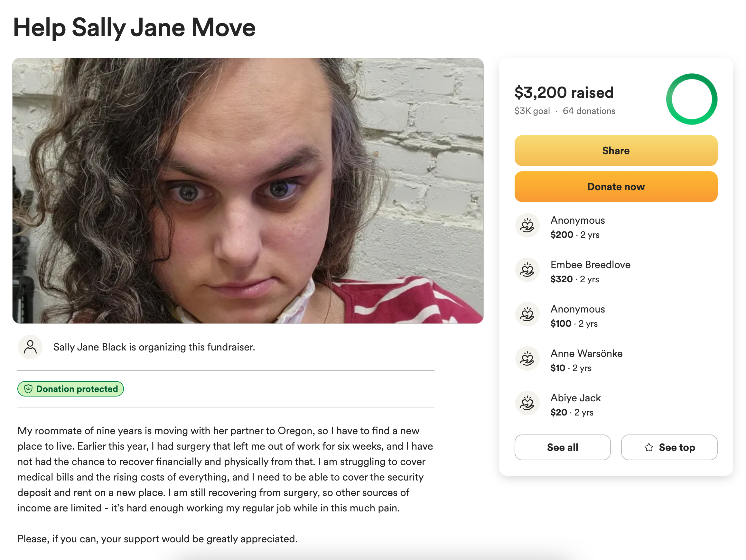Click the Abiye Jack donor name
The width and height of the screenshot is (746, 560).
pyautogui.click(x=575, y=398)
